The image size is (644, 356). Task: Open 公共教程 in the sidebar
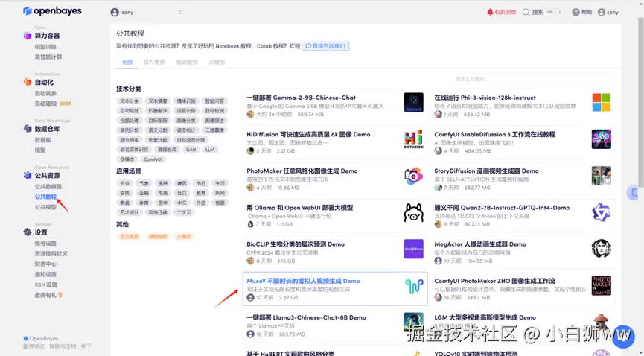[45, 197]
